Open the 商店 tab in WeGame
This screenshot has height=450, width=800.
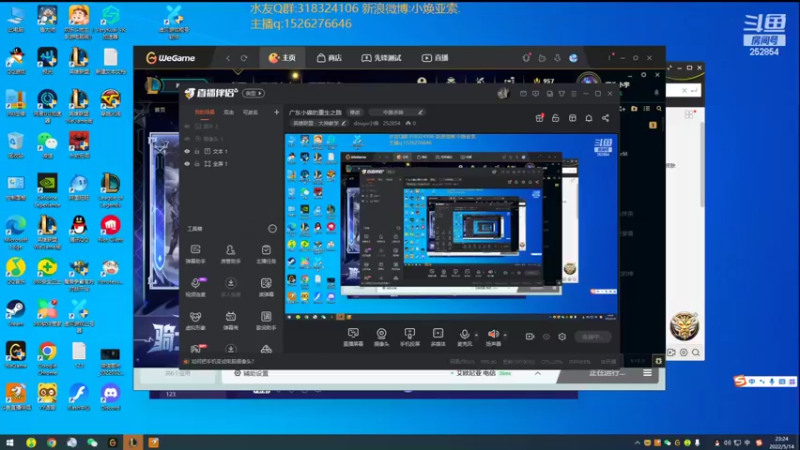click(x=329, y=58)
